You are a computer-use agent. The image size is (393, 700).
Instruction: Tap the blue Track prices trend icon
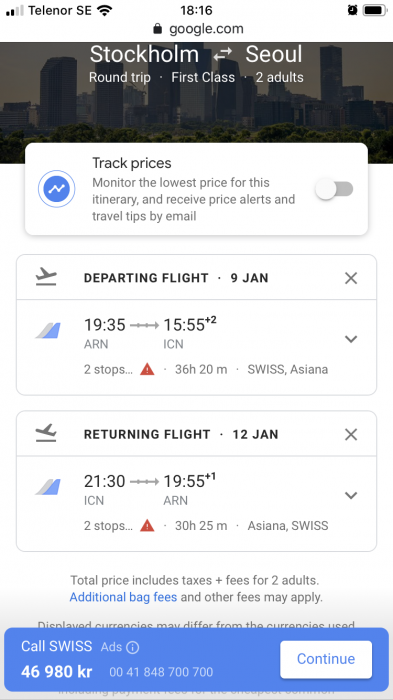click(56, 189)
